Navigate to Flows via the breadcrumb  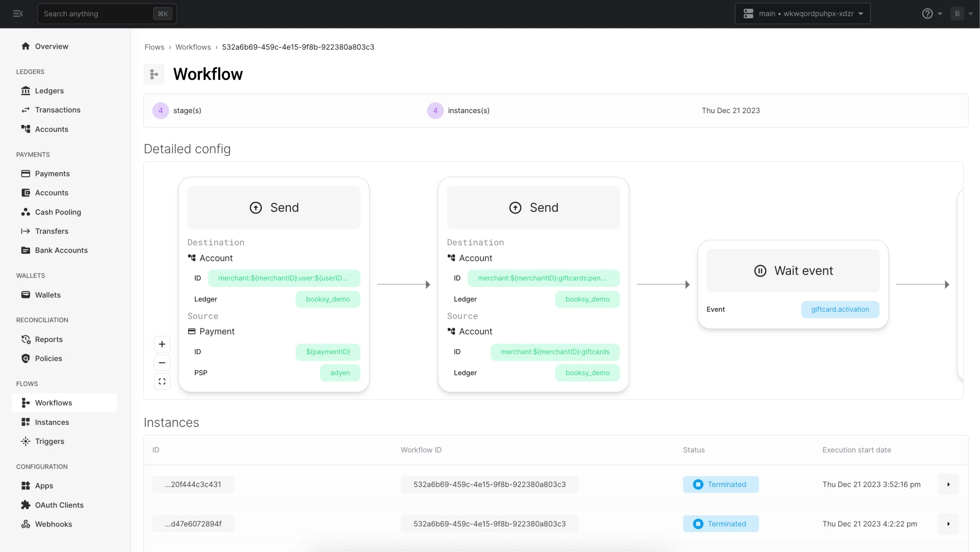(154, 46)
